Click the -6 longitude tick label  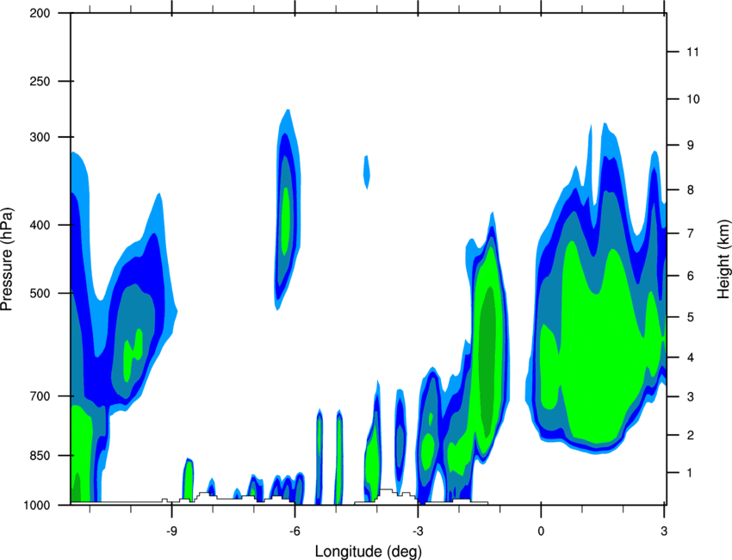tap(295, 532)
